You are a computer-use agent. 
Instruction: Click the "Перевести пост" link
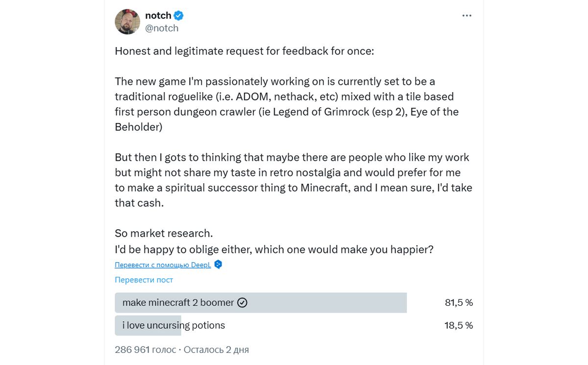tap(144, 280)
